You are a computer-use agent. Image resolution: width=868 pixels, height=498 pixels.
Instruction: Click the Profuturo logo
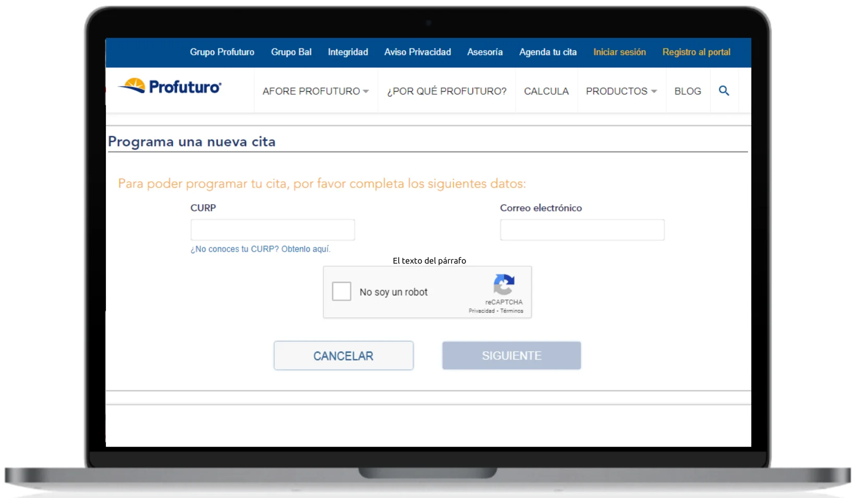170,86
